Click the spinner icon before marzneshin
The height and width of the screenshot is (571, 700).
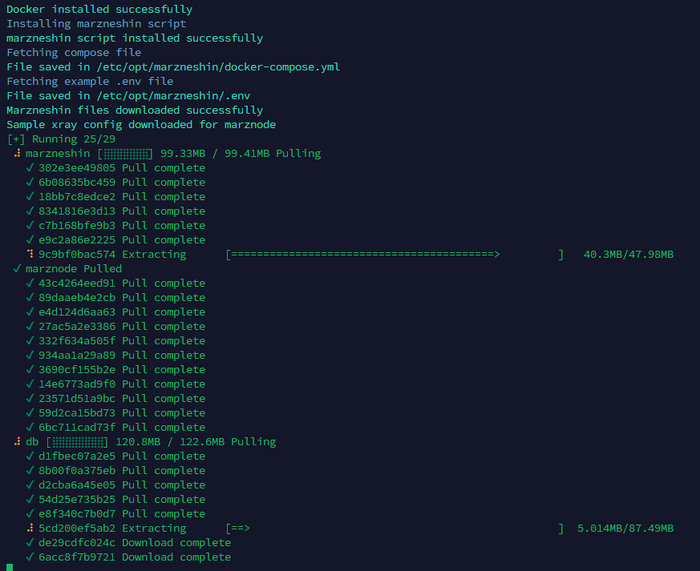[x=17, y=154]
